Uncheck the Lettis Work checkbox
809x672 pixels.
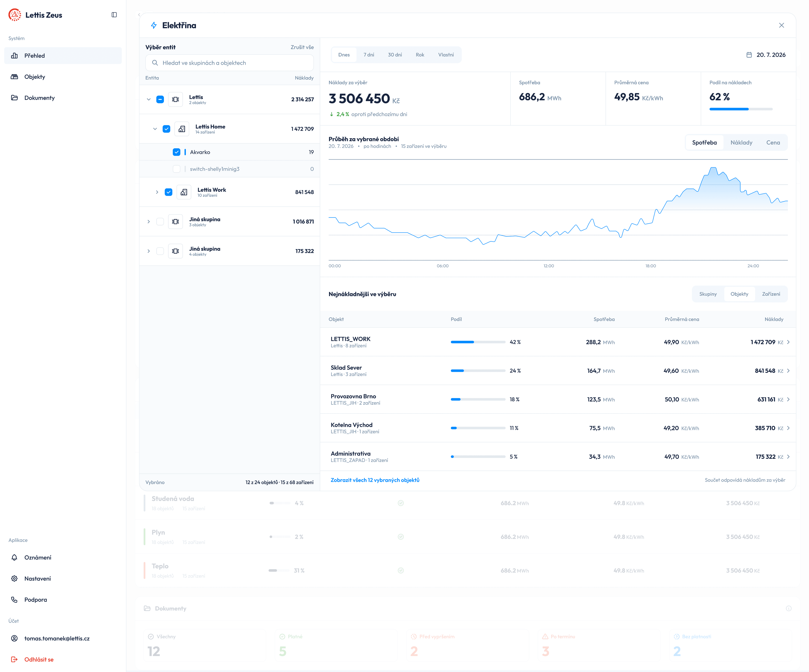(168, 192)
